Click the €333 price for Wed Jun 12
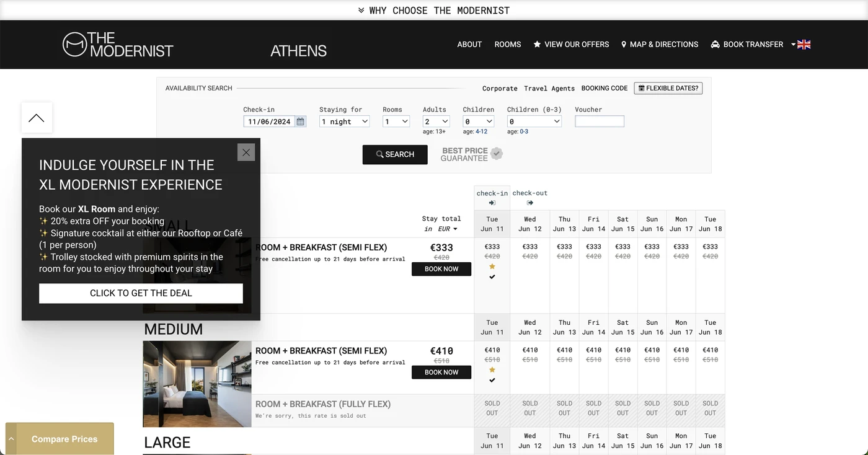The image size is (868, 455). 530,247
